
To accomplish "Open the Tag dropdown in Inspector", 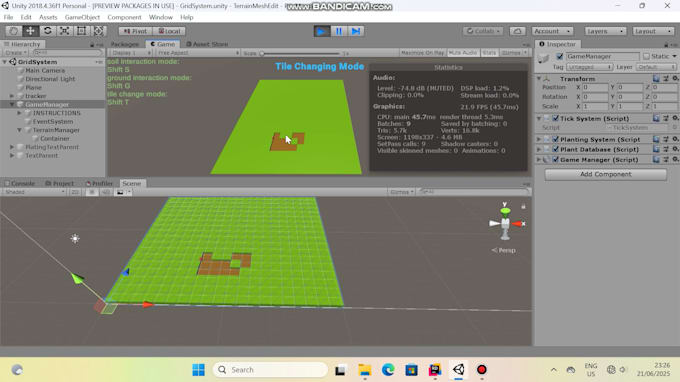I will pos(589,67).
